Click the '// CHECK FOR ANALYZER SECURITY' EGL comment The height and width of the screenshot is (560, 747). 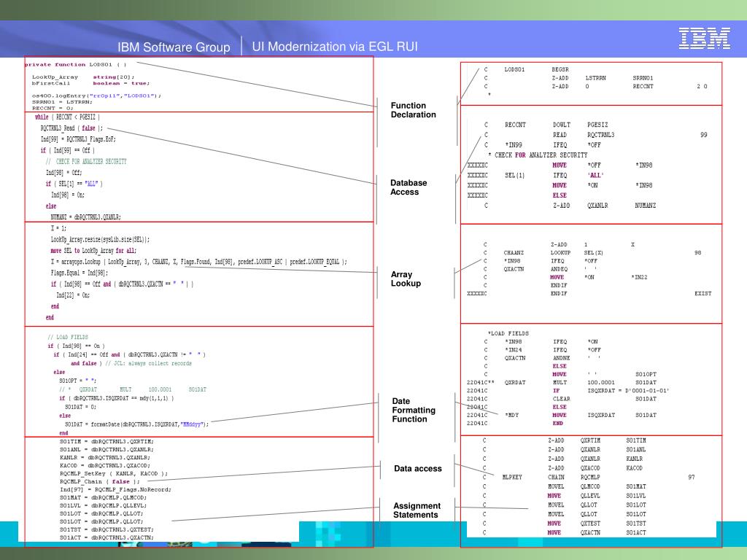(86, 161)
